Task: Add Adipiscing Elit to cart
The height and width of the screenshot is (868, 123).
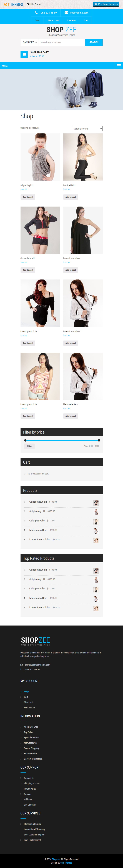Action: point(28,197)
